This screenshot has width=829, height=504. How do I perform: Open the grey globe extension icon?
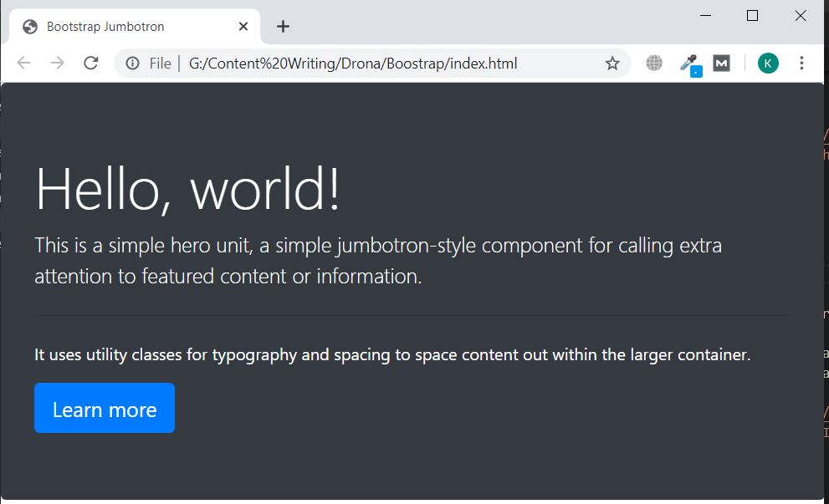[654, 64]
